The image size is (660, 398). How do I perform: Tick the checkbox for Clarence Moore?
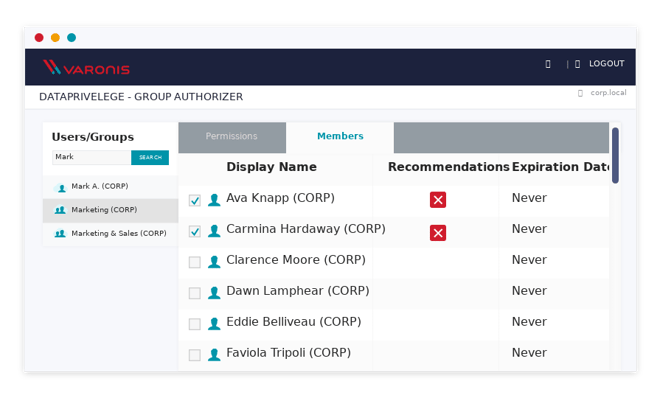click(194, 262)
